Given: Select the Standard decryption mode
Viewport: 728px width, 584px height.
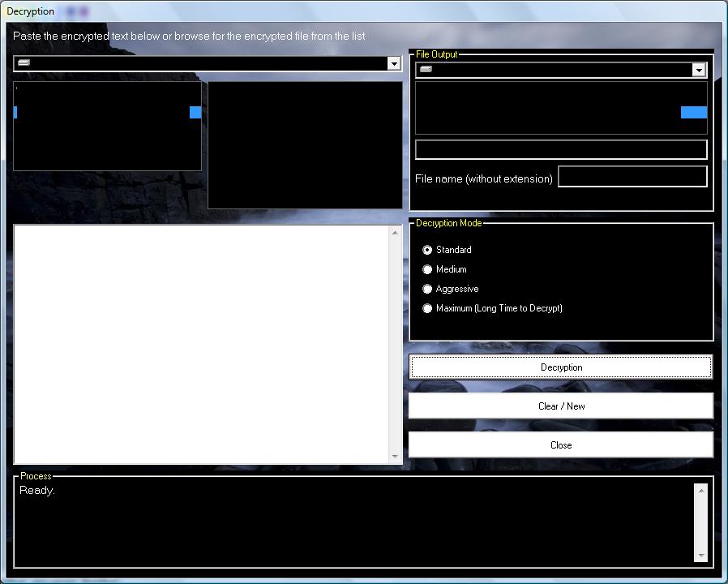Looking at the screenshot, I should (427, 250).
